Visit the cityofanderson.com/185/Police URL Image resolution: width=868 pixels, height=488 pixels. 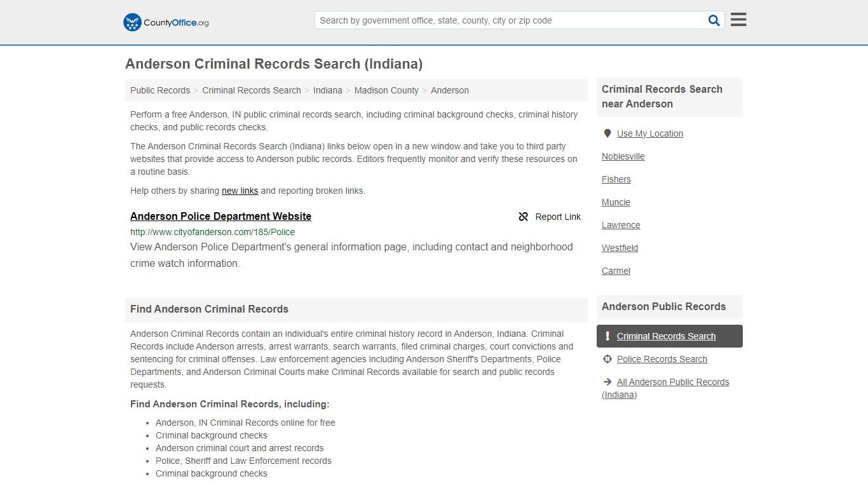[212, 232]
